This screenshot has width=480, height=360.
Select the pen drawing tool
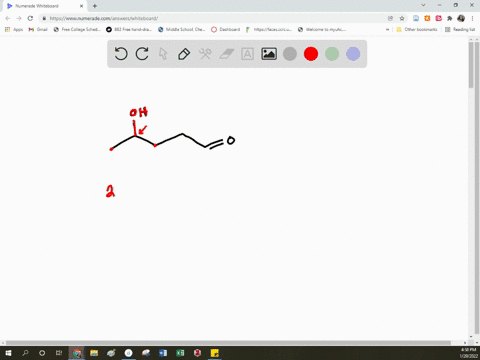[184, 54]
